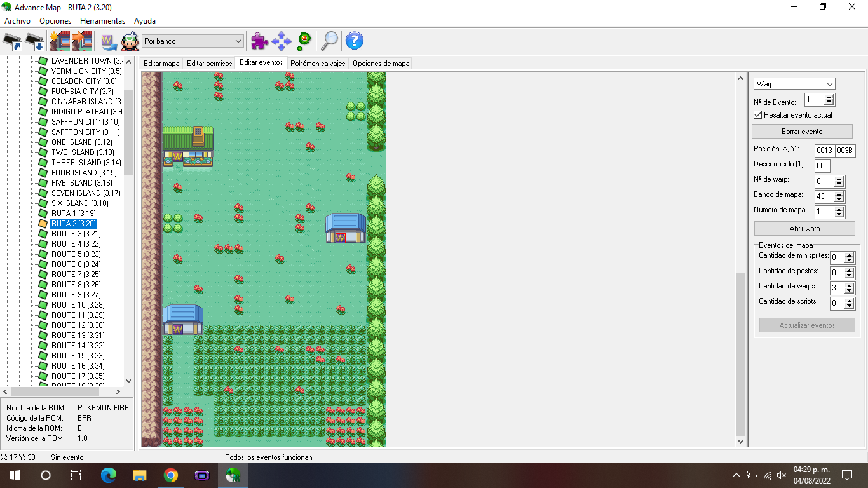Click the open ROM toolbar icon
Image resolution: width=868 pixels, height=488 pixels.
[x=13, y=41]
